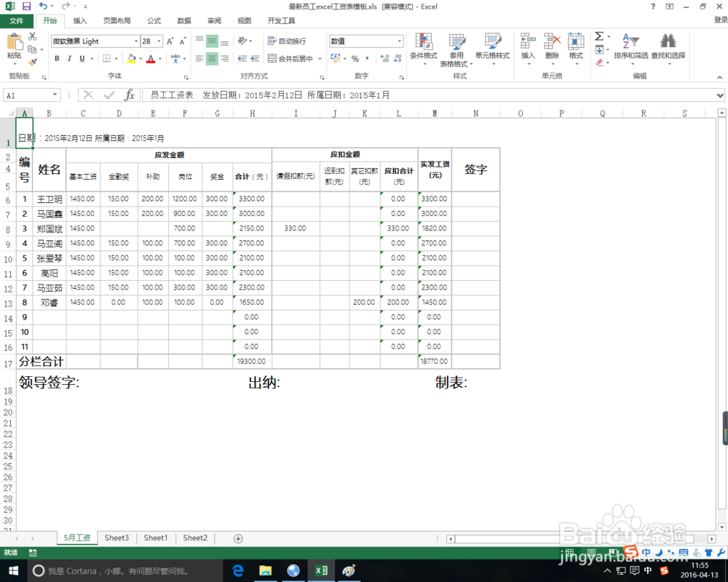Collapse the ribbon with the arrow

click(720, 77)
